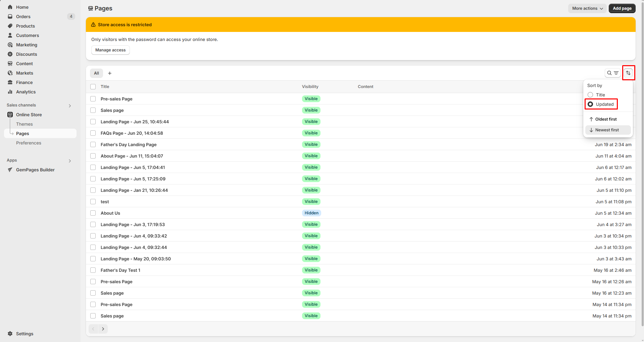Toggle the select-all checkbox in header
Image resolution: width=644 pixels, height=342 pixels.
coord(93,87)
